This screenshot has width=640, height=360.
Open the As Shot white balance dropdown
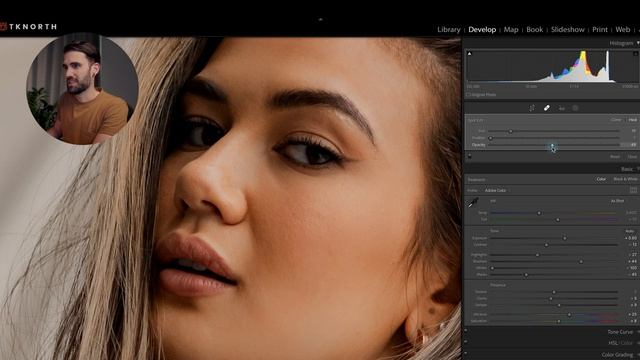point(618,201)
